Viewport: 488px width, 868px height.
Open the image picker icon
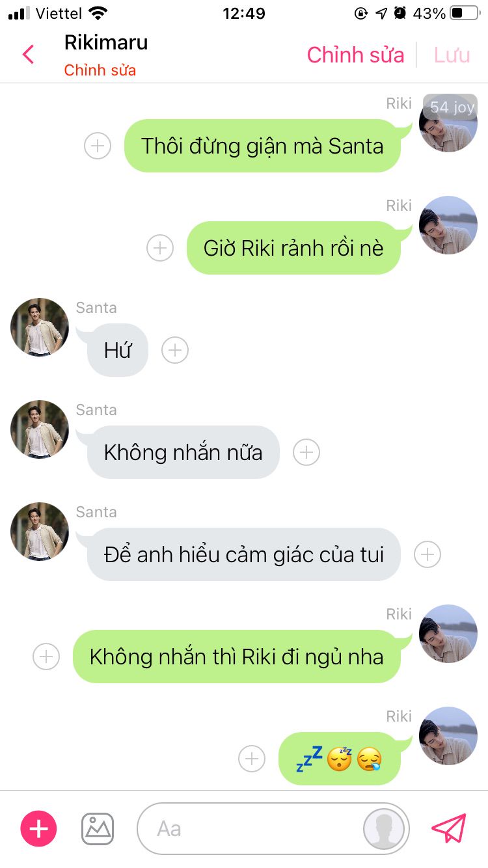98,829
